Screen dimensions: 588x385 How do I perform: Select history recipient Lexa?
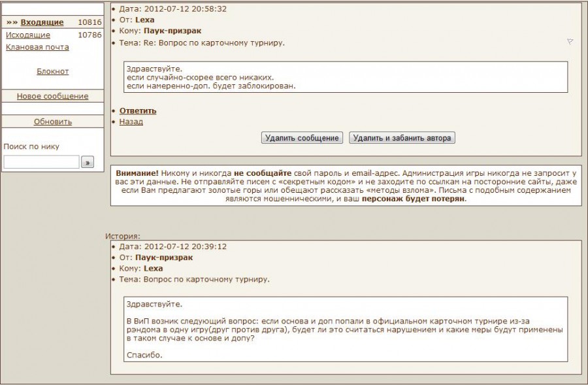154,268
